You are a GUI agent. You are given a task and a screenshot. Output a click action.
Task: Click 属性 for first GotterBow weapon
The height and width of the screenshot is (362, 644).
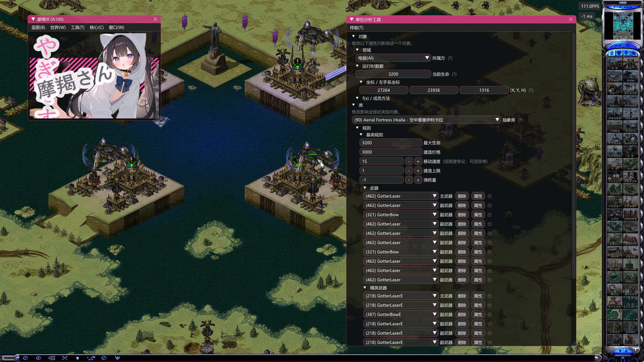pyautogui.click(x=478, y=215)
